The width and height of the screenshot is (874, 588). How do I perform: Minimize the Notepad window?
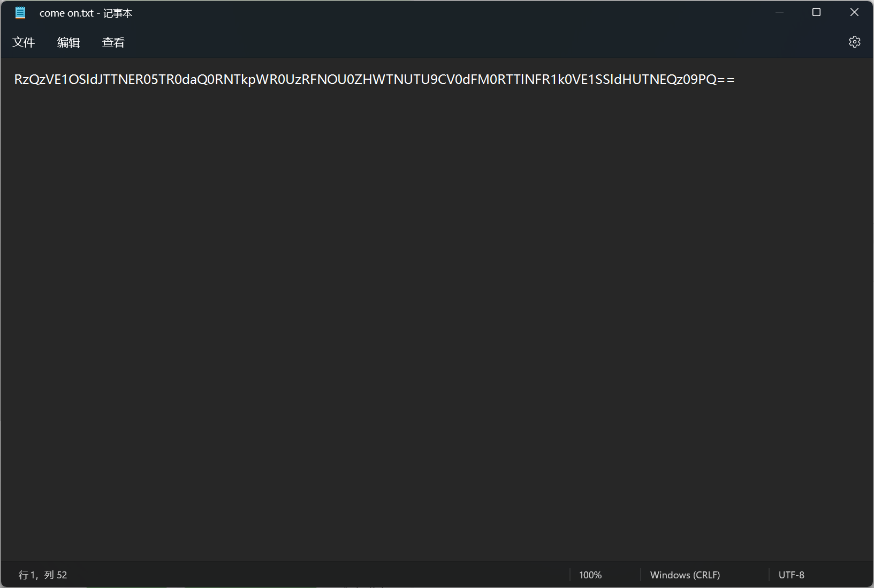tap(779, 12)
